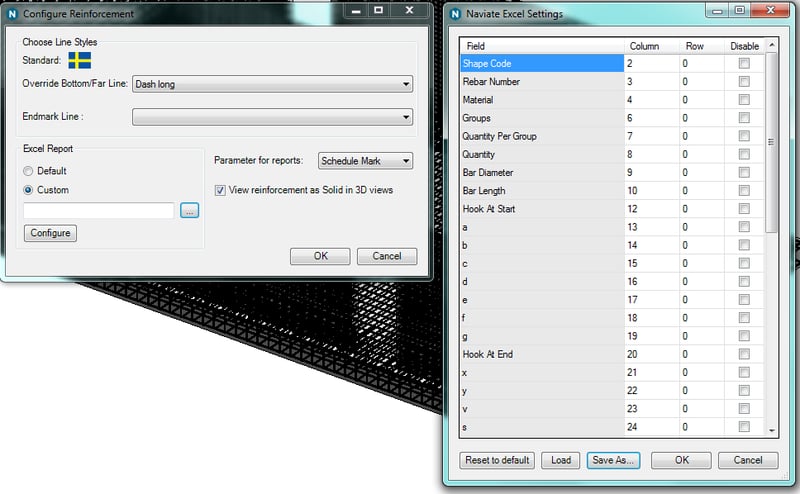This screenshot has width=800, height=494.
Task: Select the Shape Code field row
Action: click(x=542, y=63)
